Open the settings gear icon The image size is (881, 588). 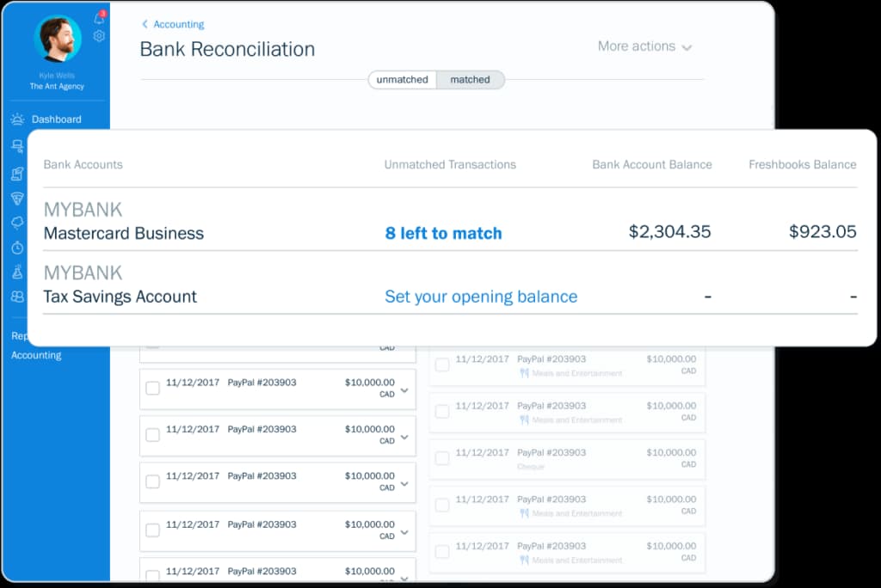coord(99,36)
